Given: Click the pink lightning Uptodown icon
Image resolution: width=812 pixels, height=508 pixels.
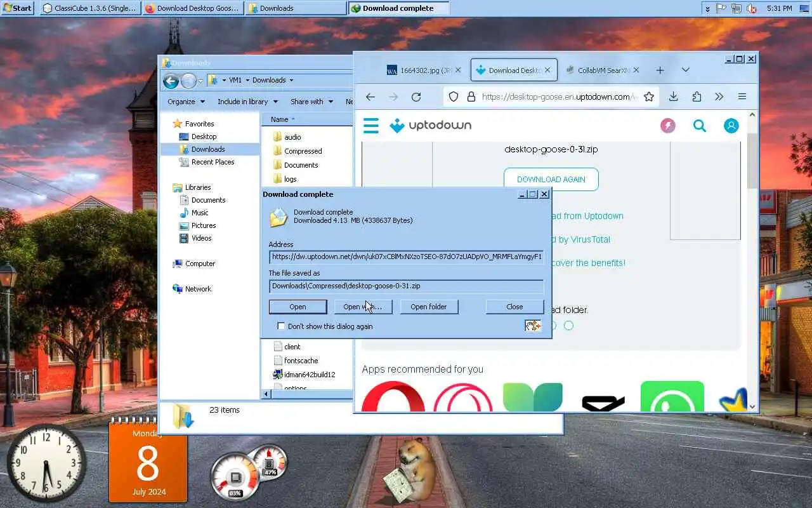Looking at the screenshot, I should tap(668, 126).
